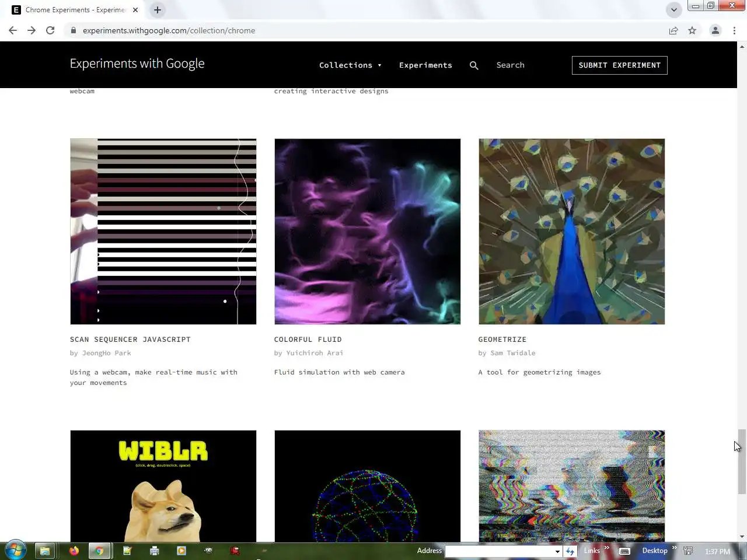Image resolution: width=747 pixels, height=560 pixels.
Task: Click the taskbar clock showing 1:37 PM
Action: coord(717,551)
